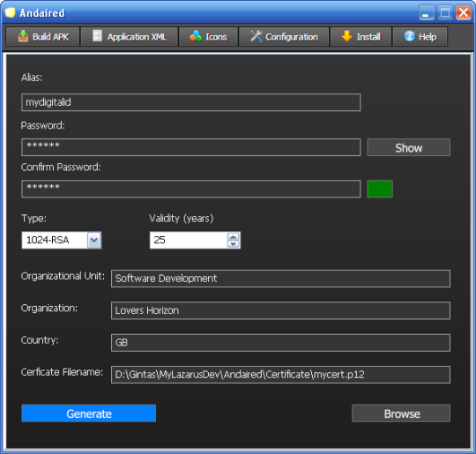Browse for the certificate file

coord(401,413)
